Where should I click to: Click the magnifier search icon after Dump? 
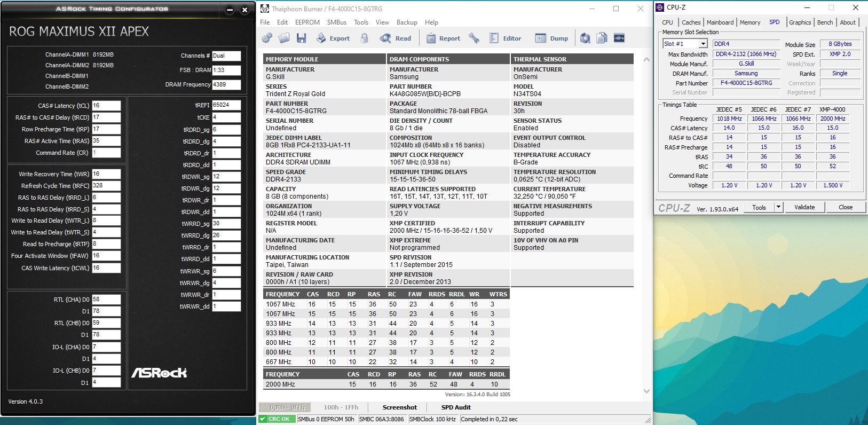click(585, 38)
